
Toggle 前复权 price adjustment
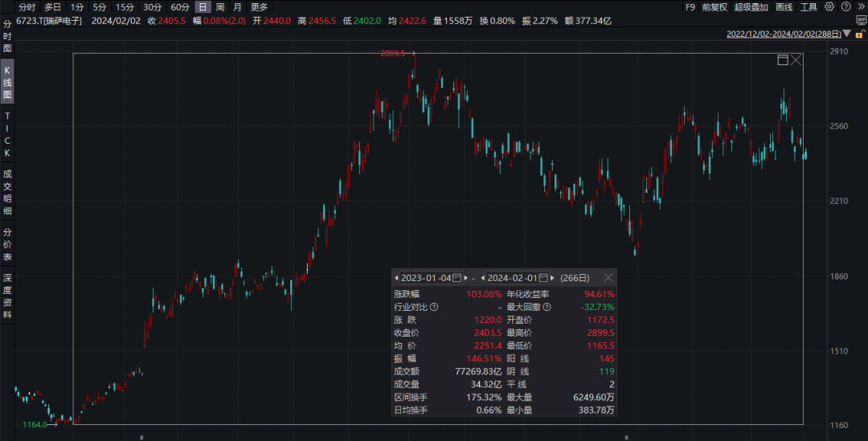click(x=714, y=7)
